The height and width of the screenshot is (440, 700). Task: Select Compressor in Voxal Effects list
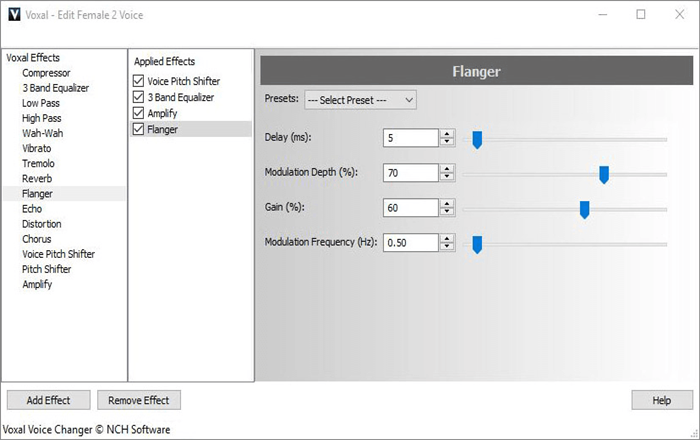(x=46, y=73)
